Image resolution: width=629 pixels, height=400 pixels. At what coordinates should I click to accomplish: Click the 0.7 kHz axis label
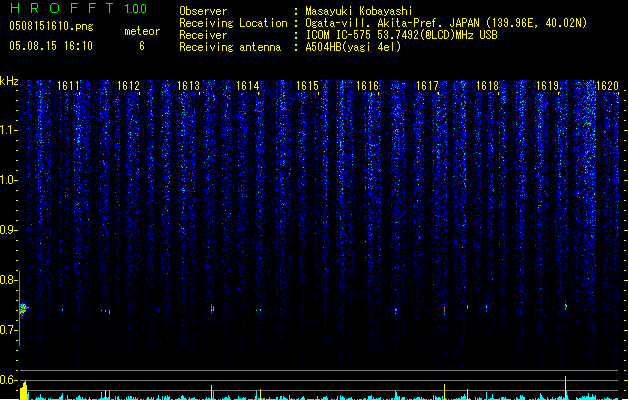point(8,330)
